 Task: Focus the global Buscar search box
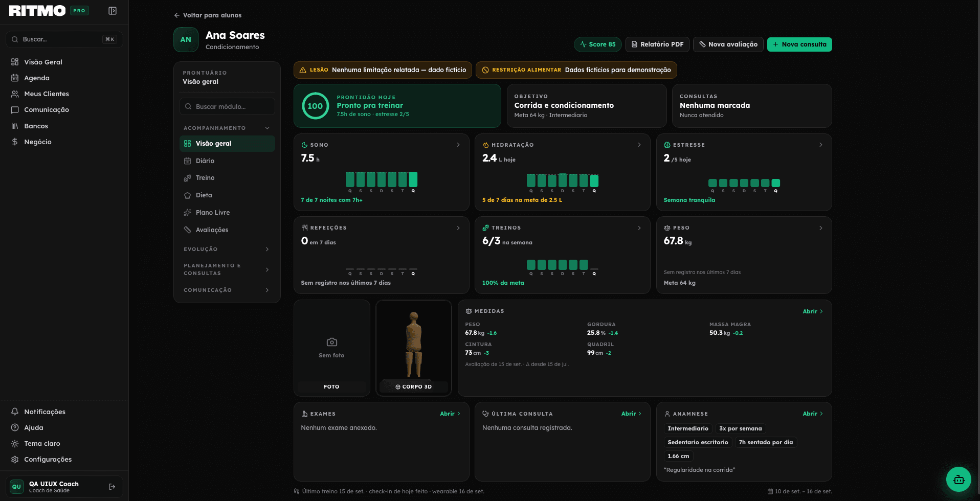click(64, 39)
